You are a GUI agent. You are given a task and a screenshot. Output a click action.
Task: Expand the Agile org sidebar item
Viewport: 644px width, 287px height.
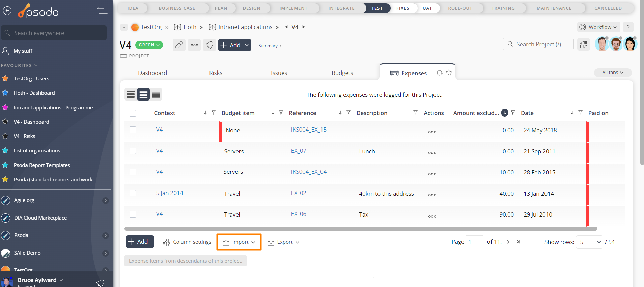pos(106,201)
